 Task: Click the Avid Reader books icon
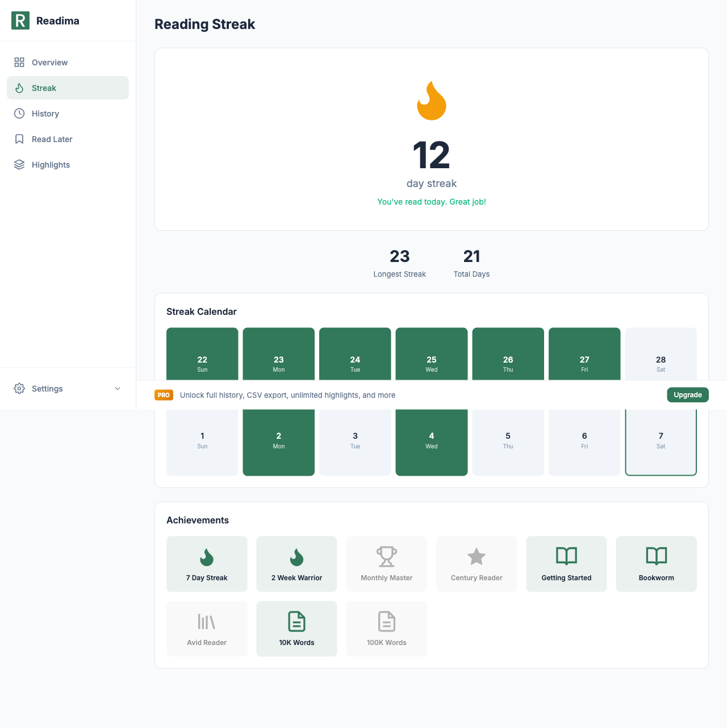207,622
